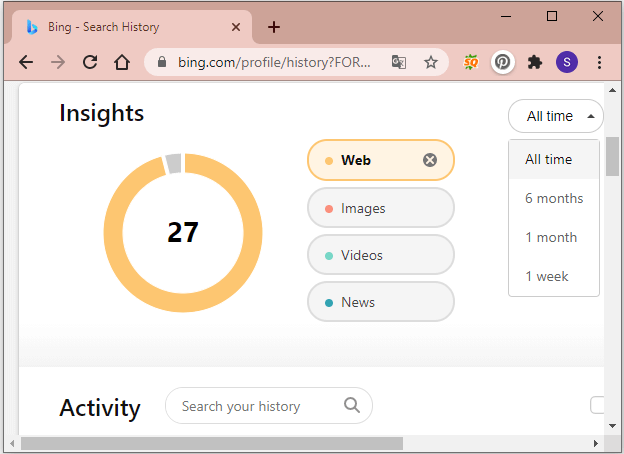This screenshot has height=454, width=624.
Task: Open the SQ extension icon
Action: [471, 62]
